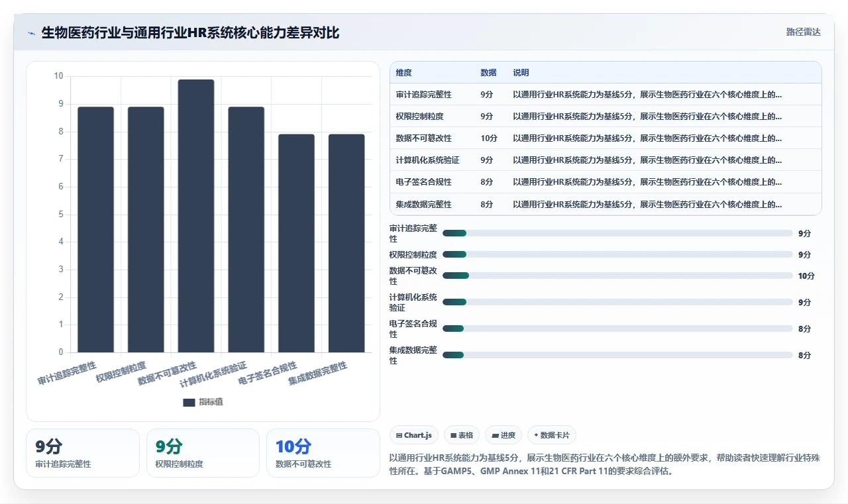Click the 10分 value in table

click(x=489, y=138)
